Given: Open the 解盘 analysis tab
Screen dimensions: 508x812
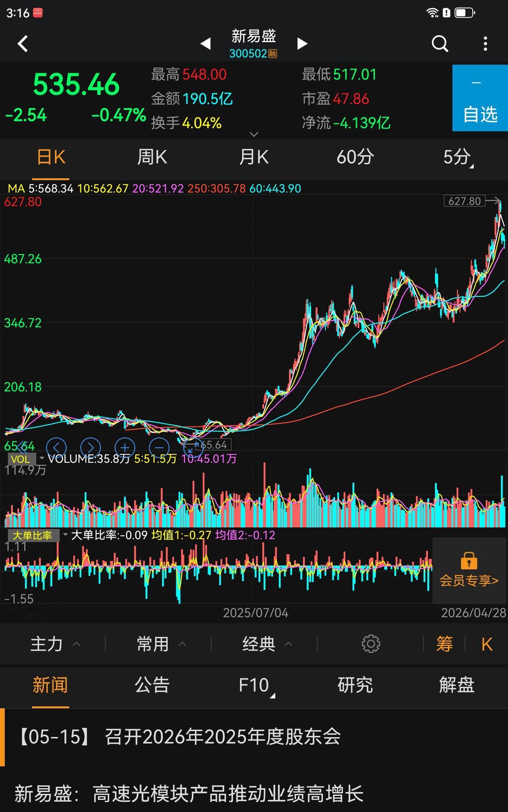Looking at the screenshot, I should [457, 685].
